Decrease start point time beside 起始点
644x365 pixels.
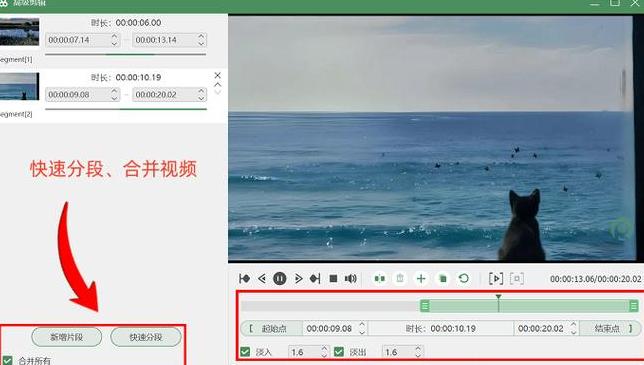(362, 332)
